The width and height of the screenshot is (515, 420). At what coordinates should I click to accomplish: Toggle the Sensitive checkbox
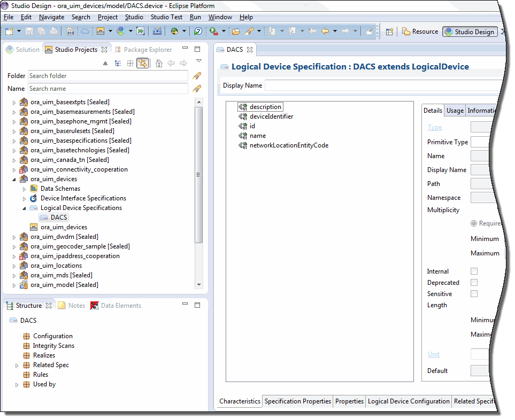[474, 294]
